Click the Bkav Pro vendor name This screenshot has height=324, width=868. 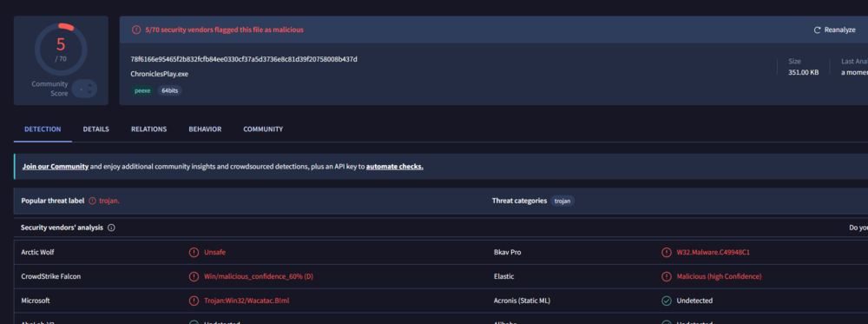point(507,252)
